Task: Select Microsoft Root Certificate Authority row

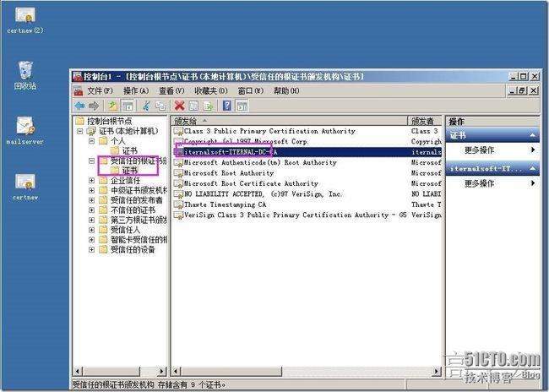Action: click(307, 183)
